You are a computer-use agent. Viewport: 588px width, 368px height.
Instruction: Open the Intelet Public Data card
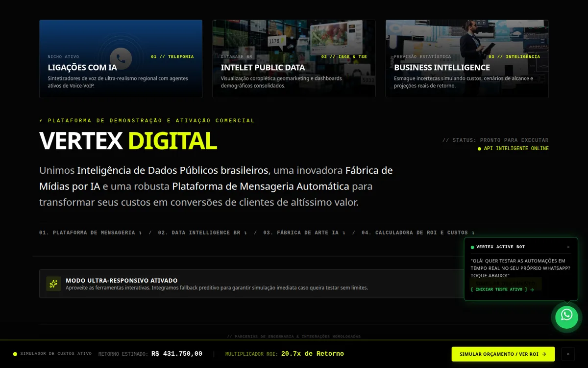(294, 59)
